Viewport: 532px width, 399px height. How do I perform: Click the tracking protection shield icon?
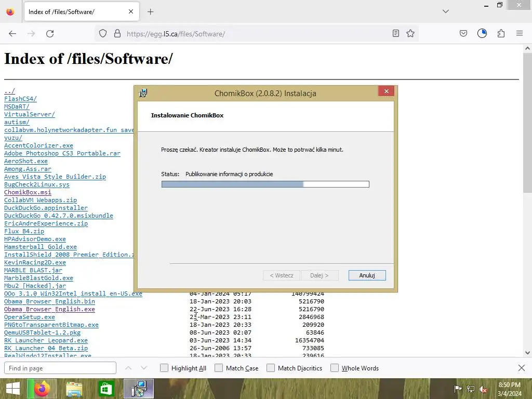[103, 34]
